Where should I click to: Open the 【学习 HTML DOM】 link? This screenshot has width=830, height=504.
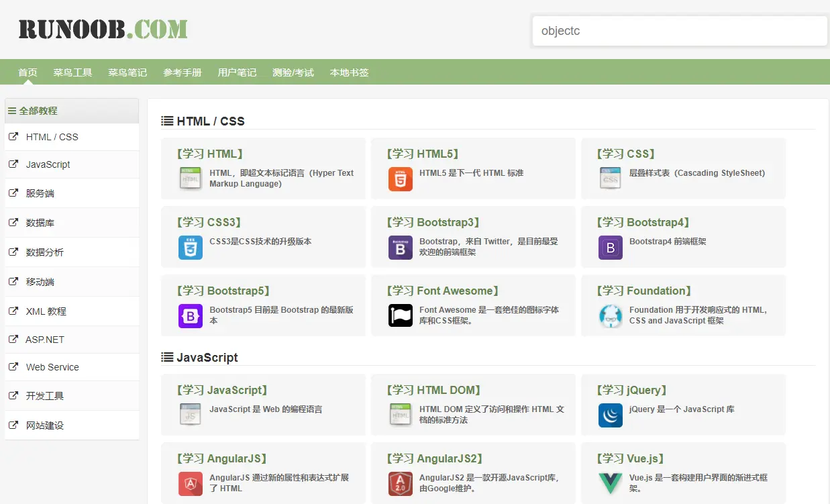click(433, 390)
